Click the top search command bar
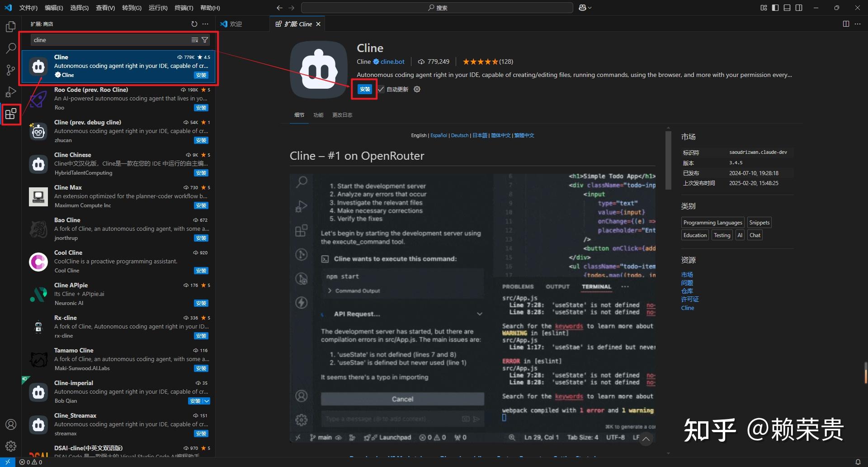 click(437, 8)
